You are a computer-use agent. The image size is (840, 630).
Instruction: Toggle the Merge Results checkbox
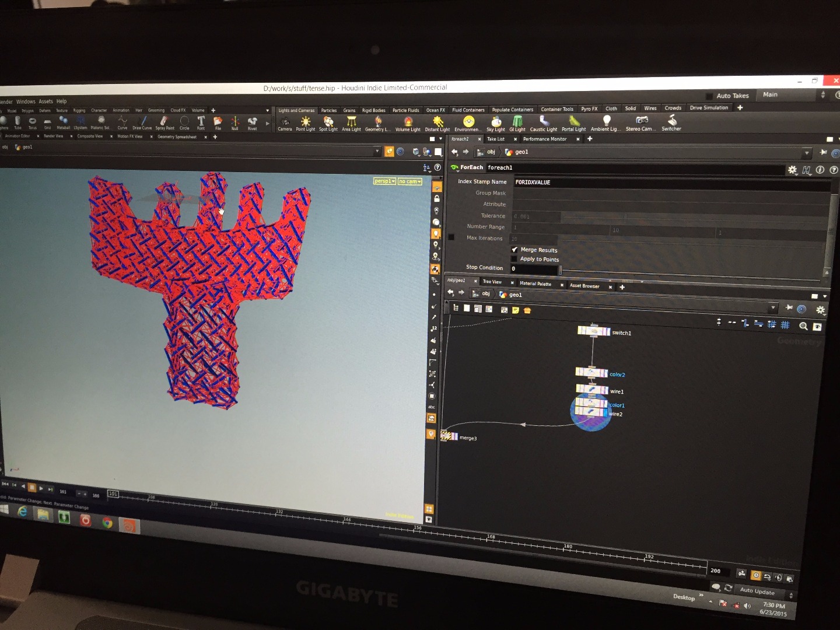click(x=514, y=250)
